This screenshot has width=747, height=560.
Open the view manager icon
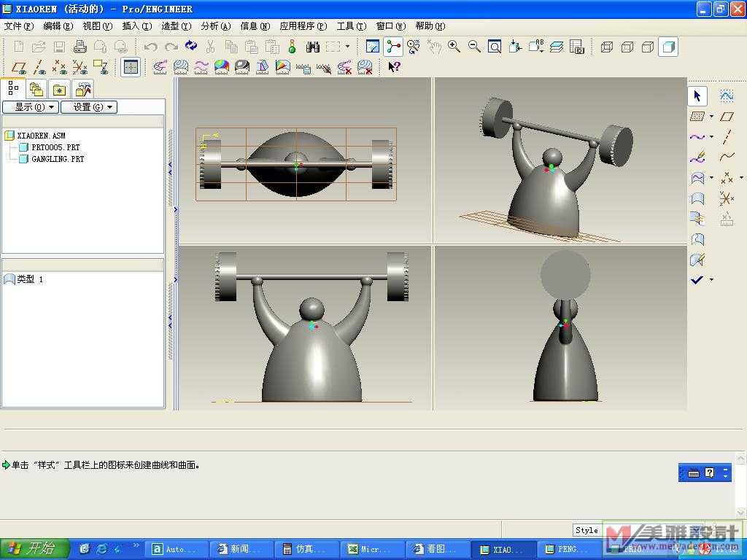pyautogui.click(x=577, y=47)
